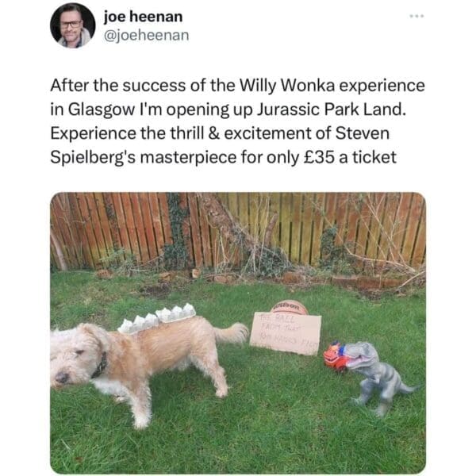This screenshot has width=476, height=476.
Task: Open joe heenan's profile avatar
Action: [x=73, y=26]
